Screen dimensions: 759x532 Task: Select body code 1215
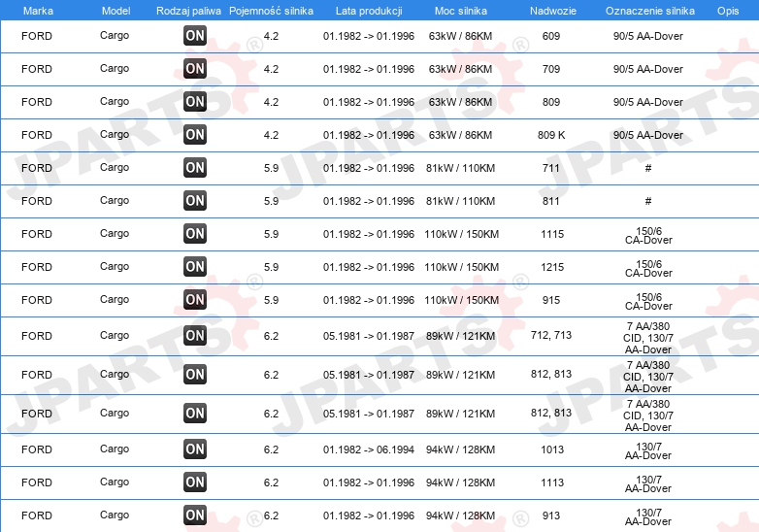tap(552, 267)
